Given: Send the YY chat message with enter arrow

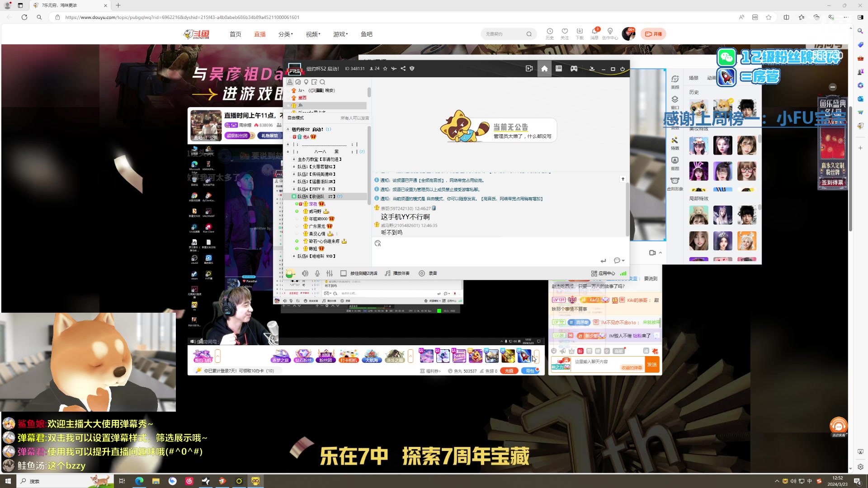Looking at the screenshot, I should point(603,261).
